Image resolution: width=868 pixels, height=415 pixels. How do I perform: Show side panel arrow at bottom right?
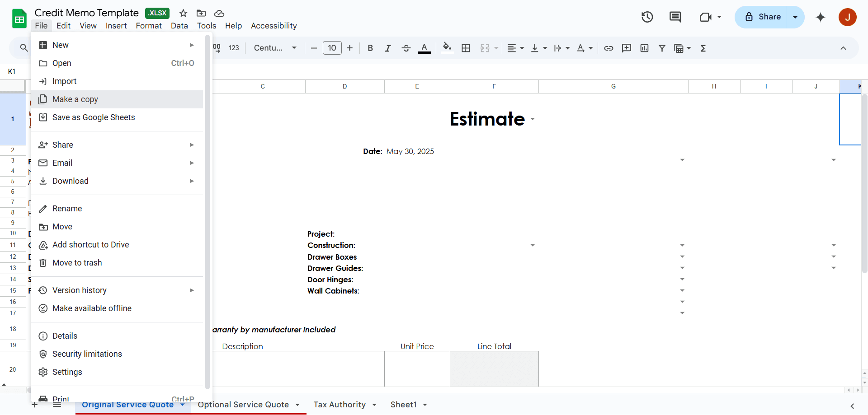point(852,406)
